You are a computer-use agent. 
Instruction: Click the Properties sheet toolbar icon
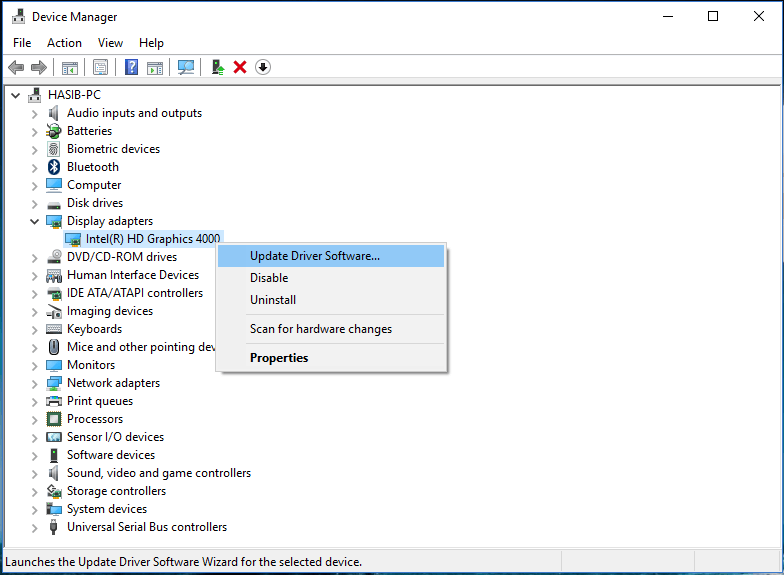(x=100, y=67)
